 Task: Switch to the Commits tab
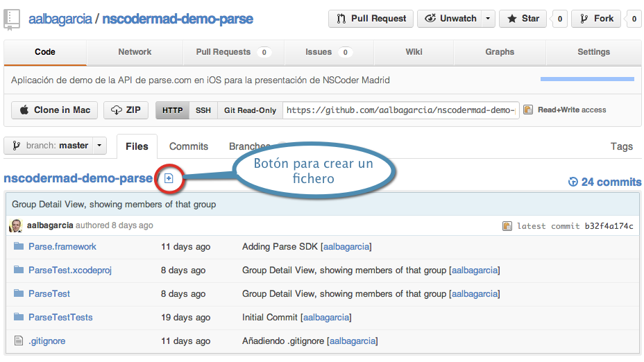(189, 146)
